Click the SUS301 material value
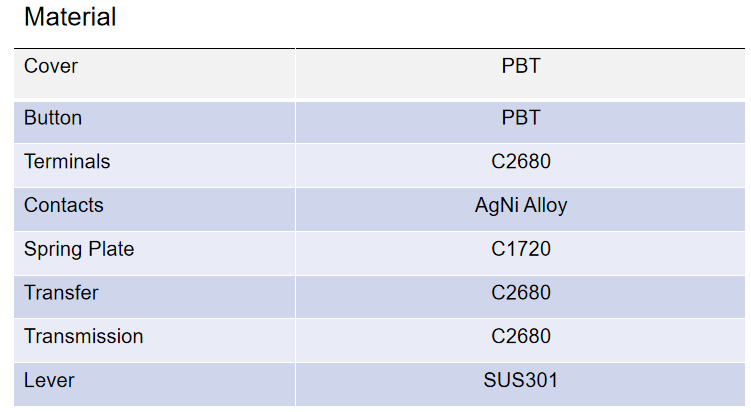Viewport: 751px width, 412px height. pyautogui.click(x=520, y=381)
